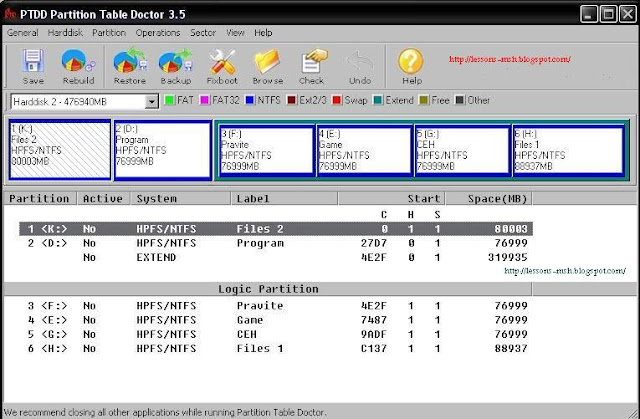
Task: Open the Operations menu
Action: click(x=158, y=33)
